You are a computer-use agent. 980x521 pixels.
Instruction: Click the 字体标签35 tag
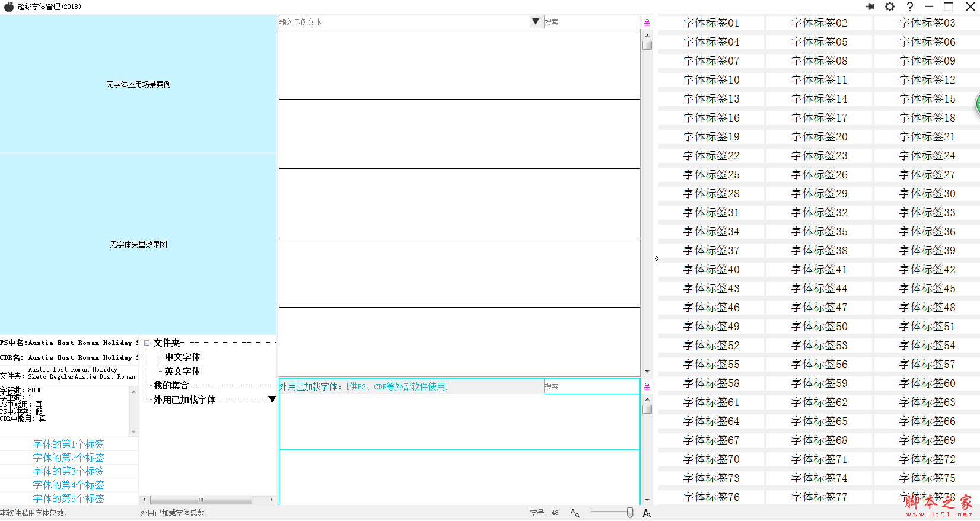[x=819, y=232]
